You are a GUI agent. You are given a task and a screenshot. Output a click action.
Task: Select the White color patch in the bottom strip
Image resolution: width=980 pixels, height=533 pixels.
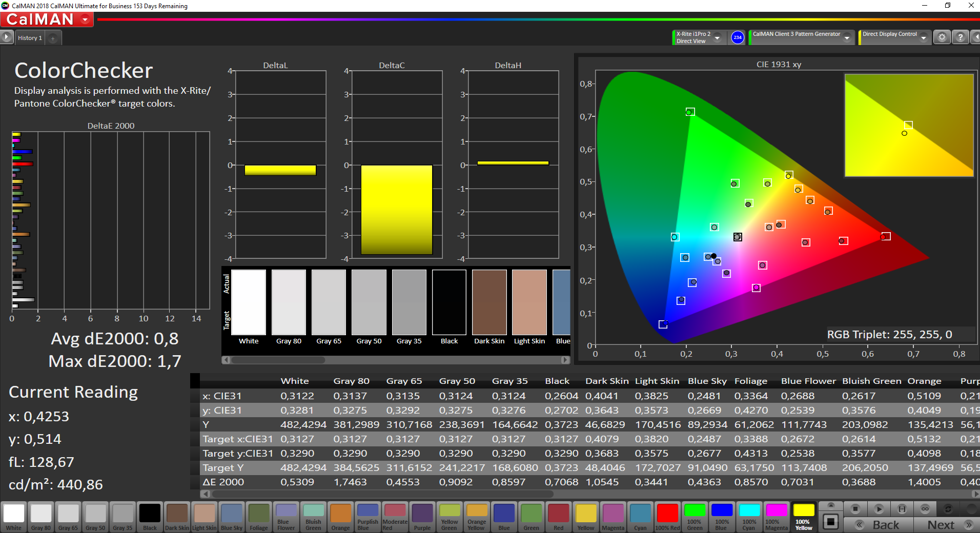click(14, 517)
